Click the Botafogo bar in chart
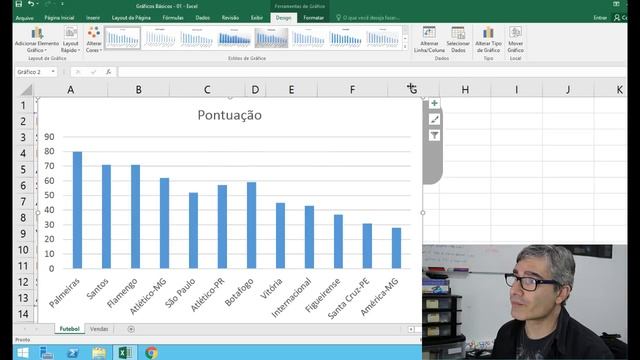Image resolution: width=640 pixels, height=360 pixels. click(251, 225)
